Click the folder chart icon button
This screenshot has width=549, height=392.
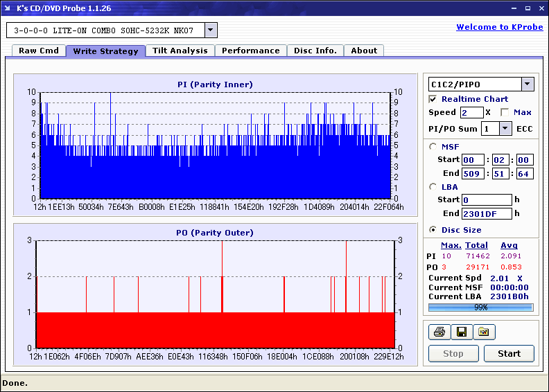[x=484, y=332]
